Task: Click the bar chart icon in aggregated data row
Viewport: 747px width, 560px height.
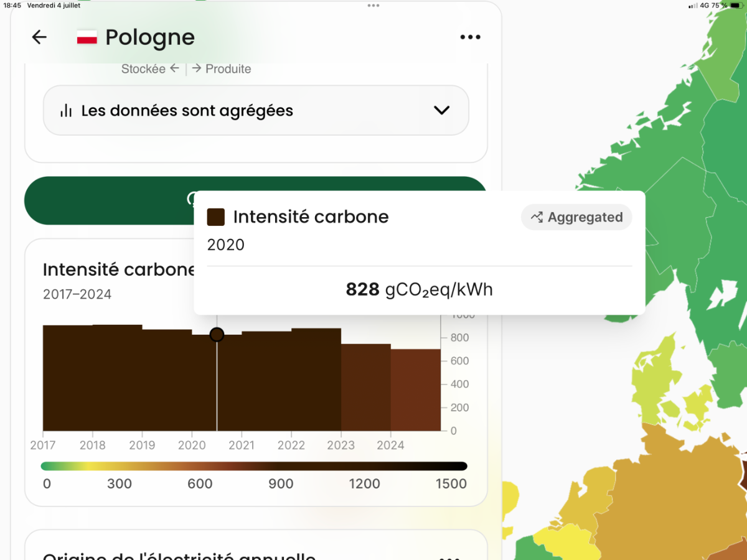Action: pyautogui.click(x=66, y=111)
